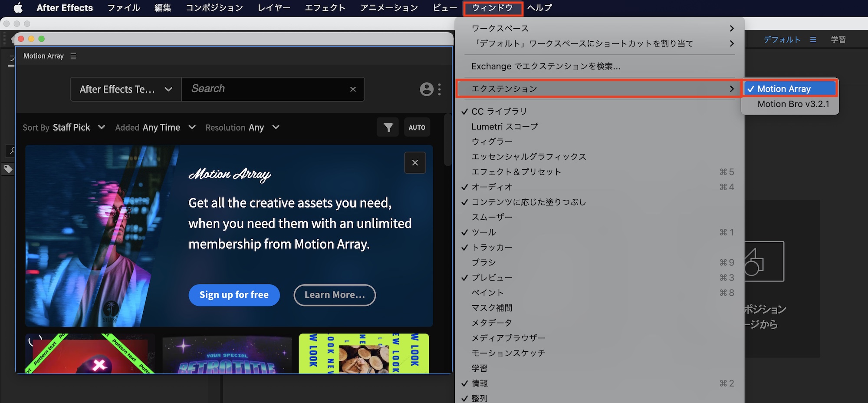Open メタデータ panel

(x=600, y=323)
